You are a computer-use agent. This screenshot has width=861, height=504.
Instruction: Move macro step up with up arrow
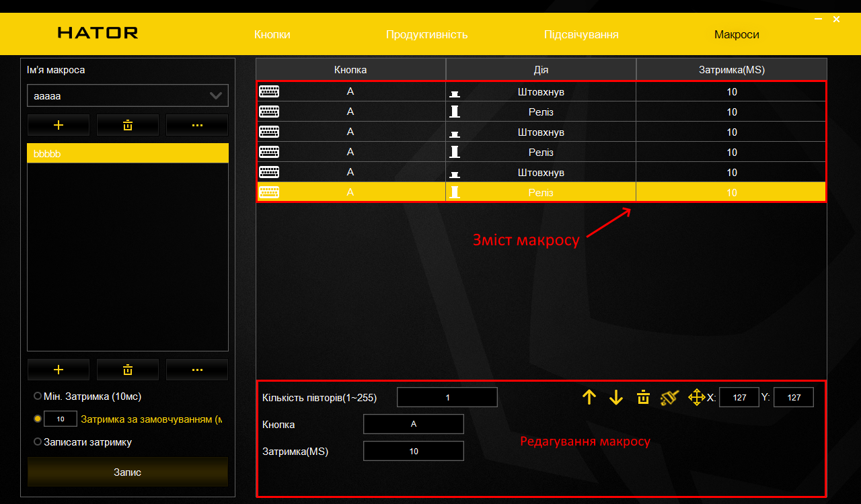[x=589, y=397]
